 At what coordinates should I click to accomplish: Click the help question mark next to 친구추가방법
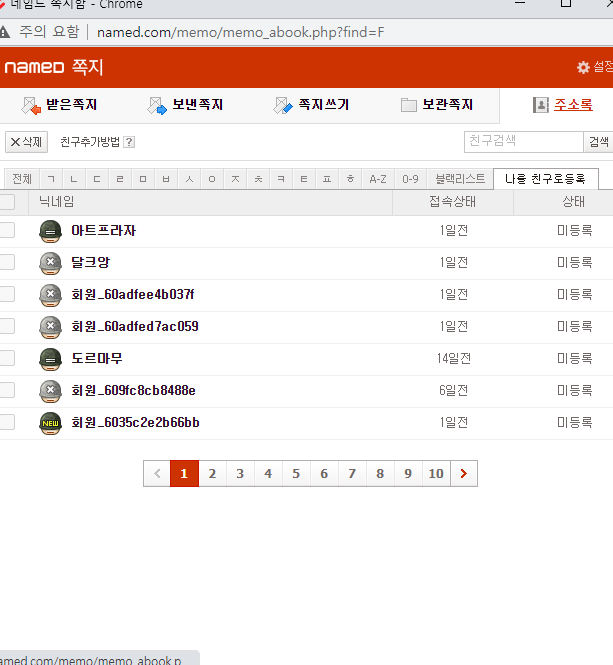(129, 142)
